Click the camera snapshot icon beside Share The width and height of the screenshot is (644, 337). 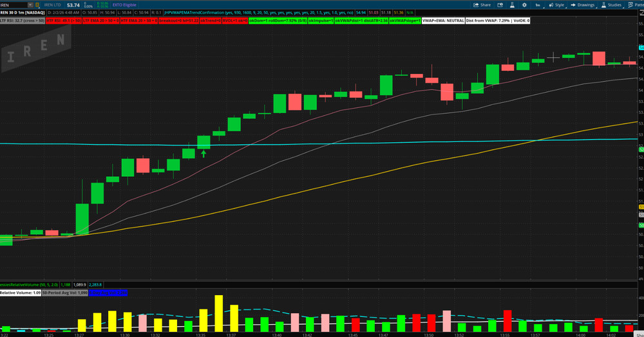500,5
